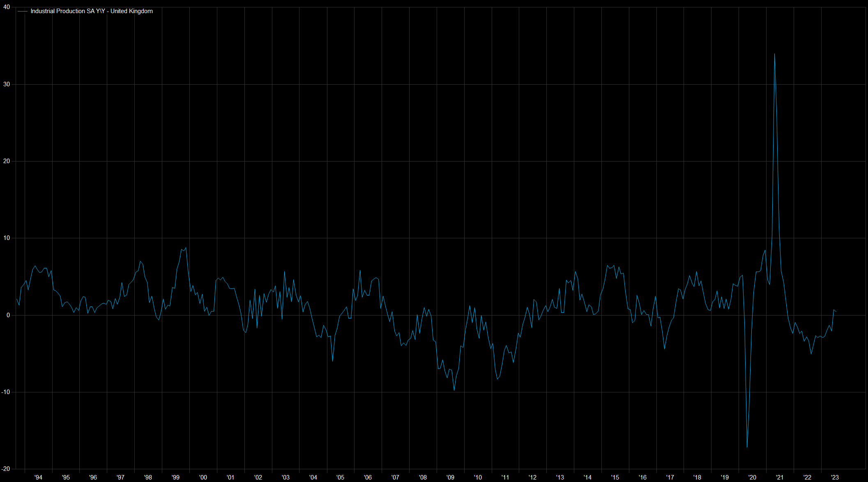The height and width of the screenshot is (482, 868).
Task: Click the 2009 low point near -10
Action: (454, 390)
